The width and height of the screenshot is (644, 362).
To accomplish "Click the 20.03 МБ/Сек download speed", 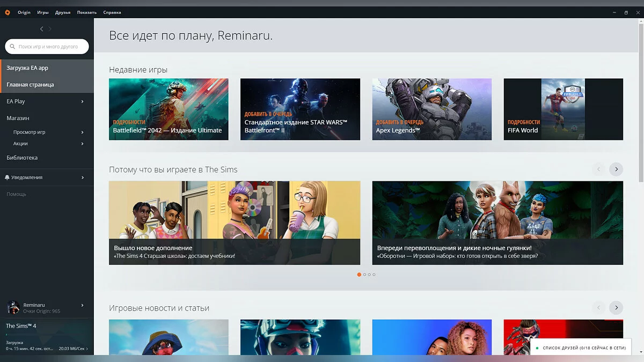I will pos(71,349).
